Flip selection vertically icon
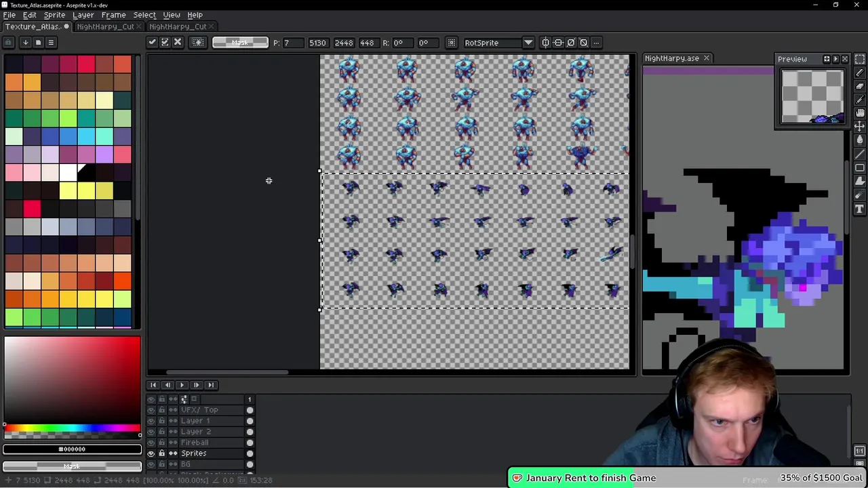 click(558, 43)
